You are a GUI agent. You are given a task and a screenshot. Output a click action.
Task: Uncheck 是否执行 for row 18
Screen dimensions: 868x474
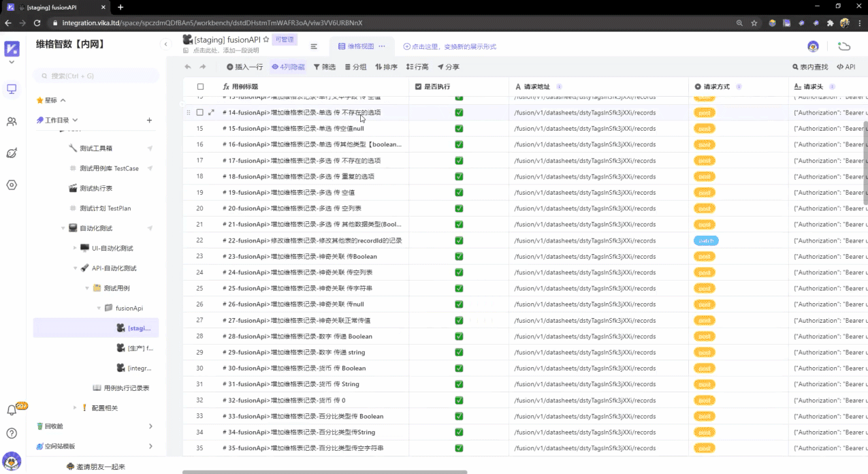459,176
